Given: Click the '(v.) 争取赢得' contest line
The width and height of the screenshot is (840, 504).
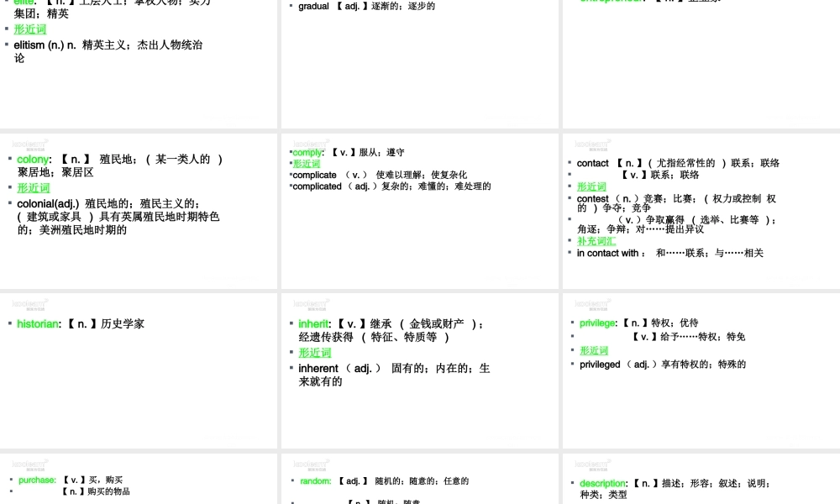Looking at the screenshot, I should tap(676, 224).
